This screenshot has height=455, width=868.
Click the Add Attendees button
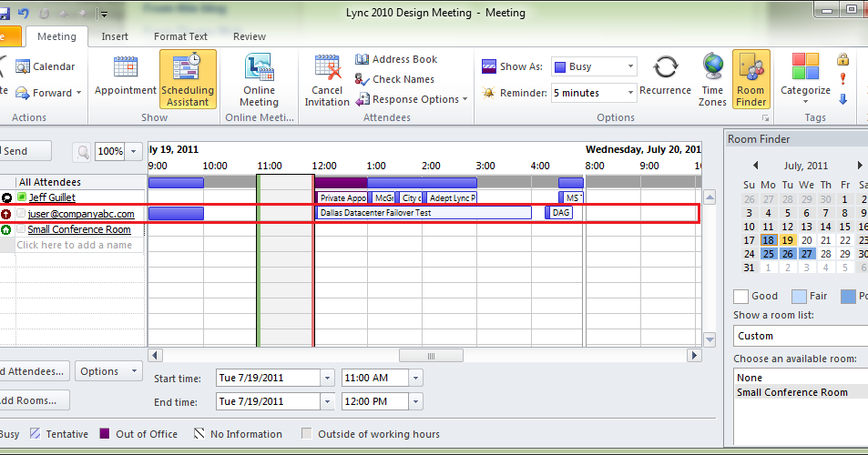(x=35, y=371)
